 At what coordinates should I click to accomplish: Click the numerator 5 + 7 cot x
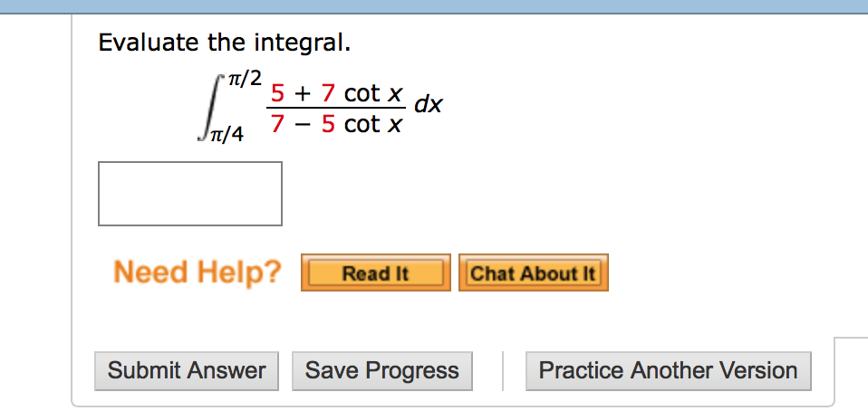coord(335,93)
